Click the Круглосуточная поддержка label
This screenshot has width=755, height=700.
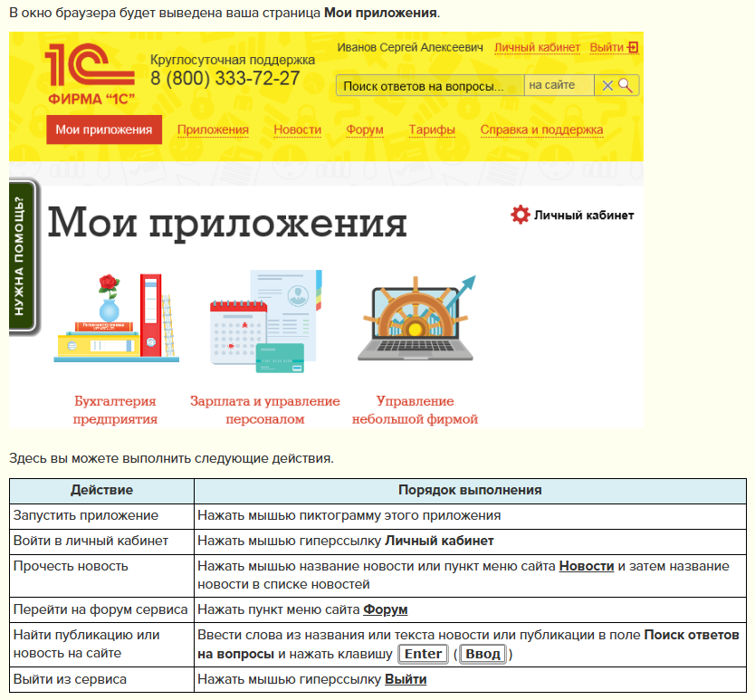click(233, 60)
